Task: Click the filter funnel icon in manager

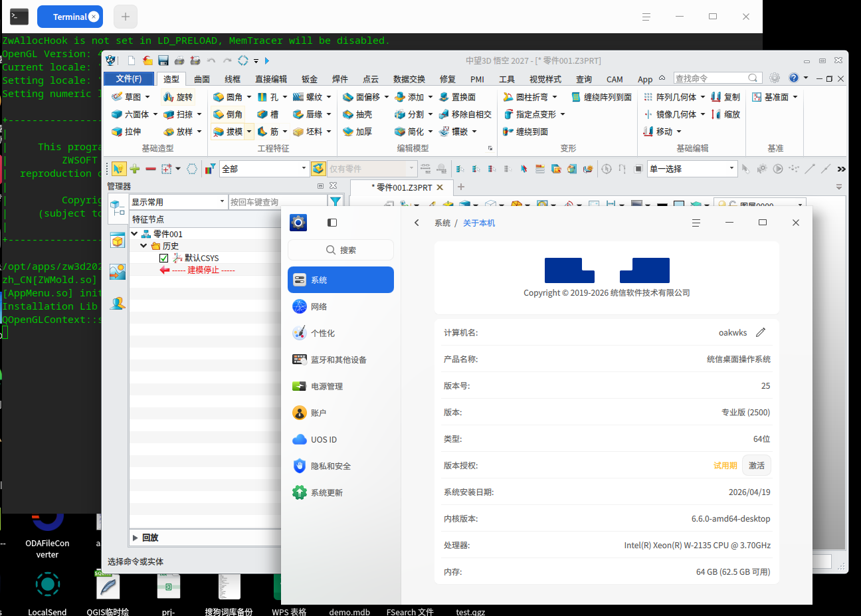Action: click(335, 201)
